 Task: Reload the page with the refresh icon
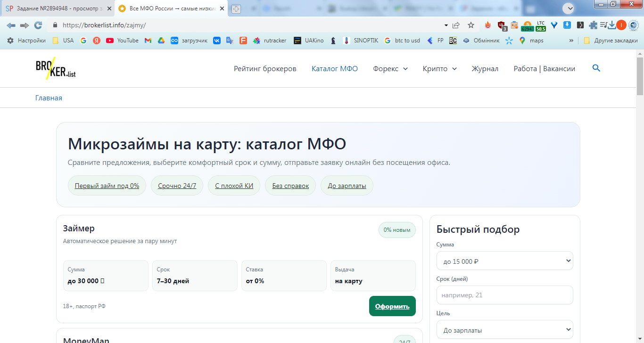tap(38, 25)
